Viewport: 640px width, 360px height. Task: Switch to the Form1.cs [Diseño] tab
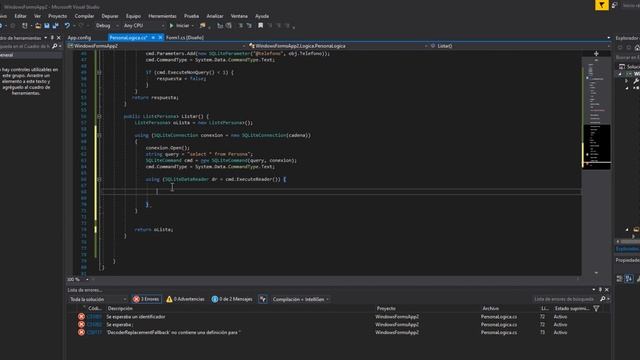tap(184, 38)
